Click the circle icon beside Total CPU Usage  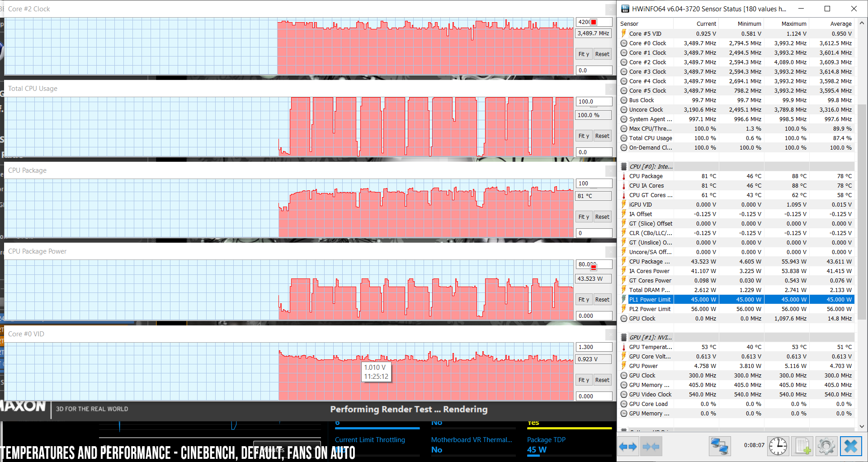(624, 138)
